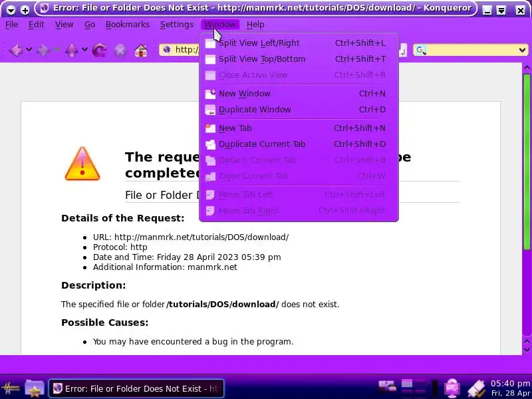Expand the search bar dropdown arrow
This screenshot has width=532, height=399.
point(522,51)
